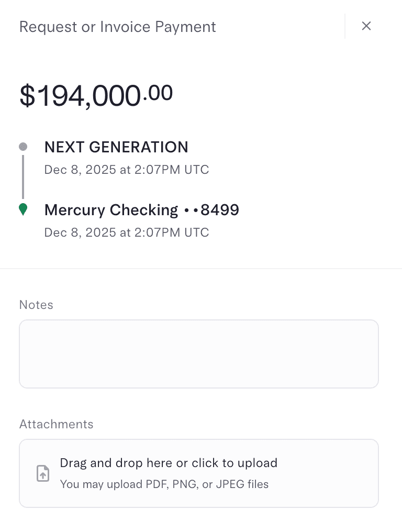Click the Attachments section label
This screenshot has width=402, height=532.
click(57, 424)
